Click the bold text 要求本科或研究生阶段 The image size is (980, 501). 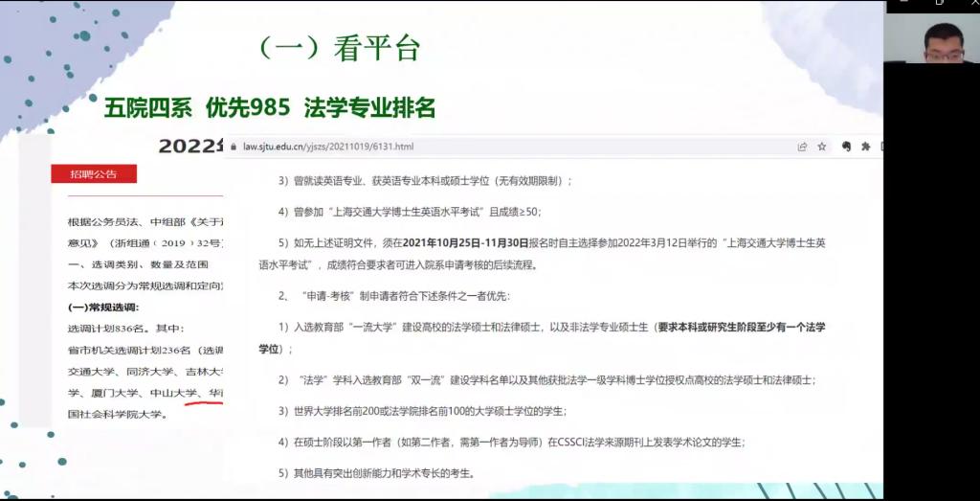tap(729, 327)
